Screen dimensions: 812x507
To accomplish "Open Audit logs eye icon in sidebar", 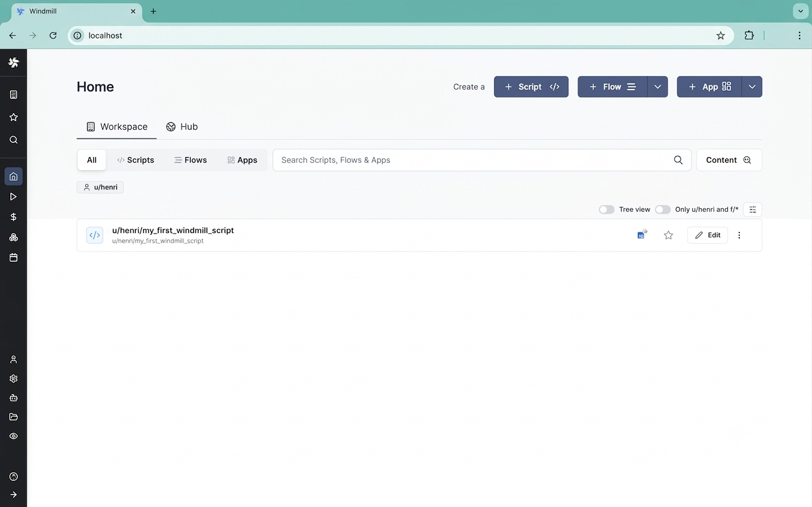I will (13, 436).
